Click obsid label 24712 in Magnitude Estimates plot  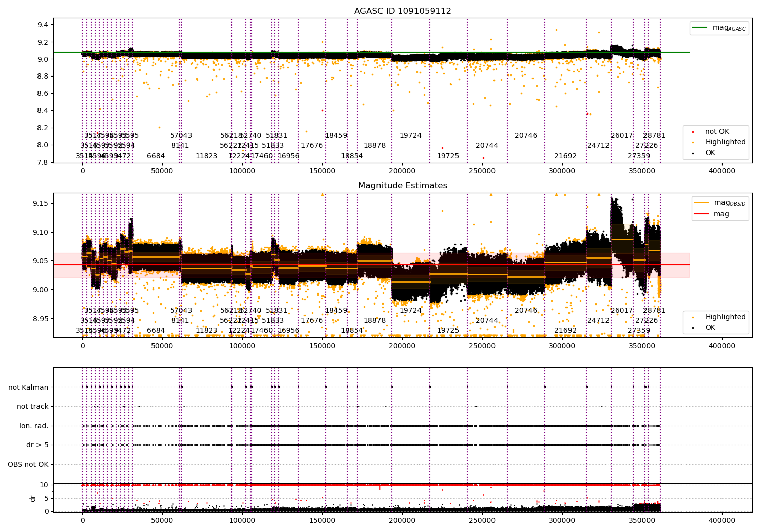pos(598,320)
